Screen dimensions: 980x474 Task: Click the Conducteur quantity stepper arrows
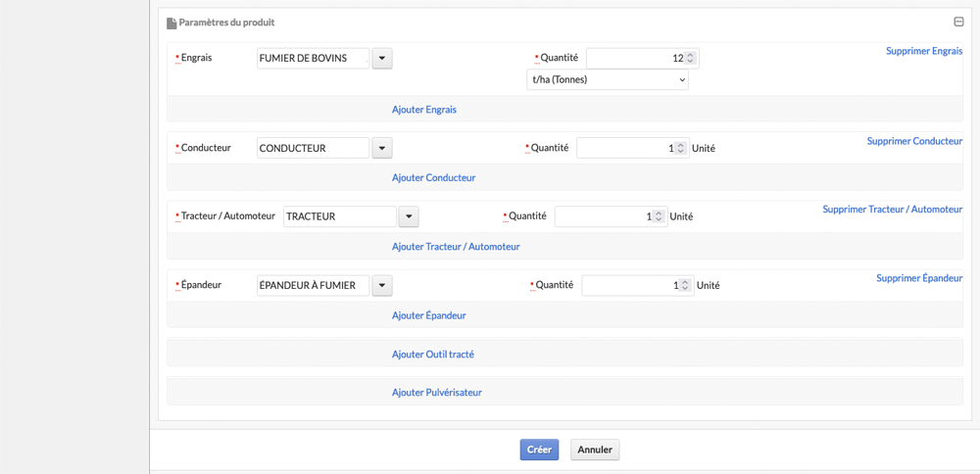(x=681, y=149)
